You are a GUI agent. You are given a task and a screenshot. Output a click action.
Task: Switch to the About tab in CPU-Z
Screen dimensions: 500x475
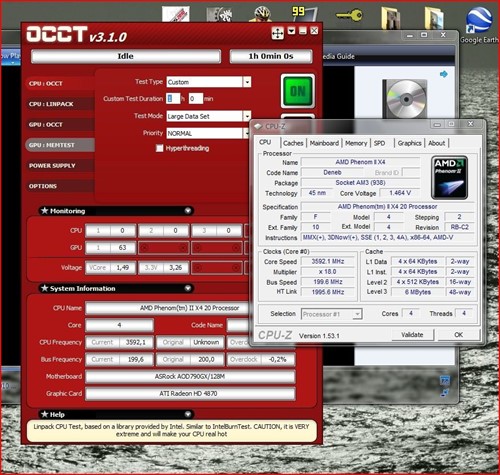click(437, 143)
